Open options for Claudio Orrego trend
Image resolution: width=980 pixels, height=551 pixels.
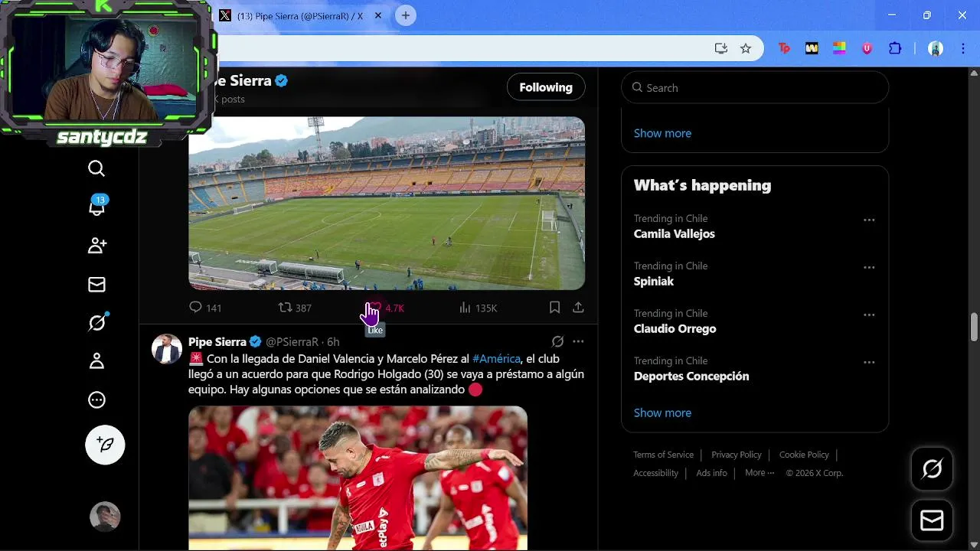[869, 315]
